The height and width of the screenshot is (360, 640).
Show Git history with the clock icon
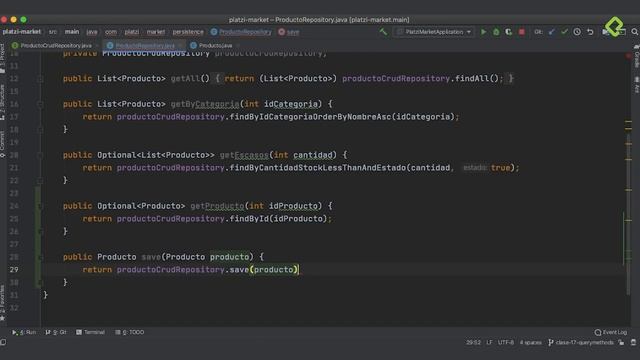pyautogui.click(x=577, y=32)
